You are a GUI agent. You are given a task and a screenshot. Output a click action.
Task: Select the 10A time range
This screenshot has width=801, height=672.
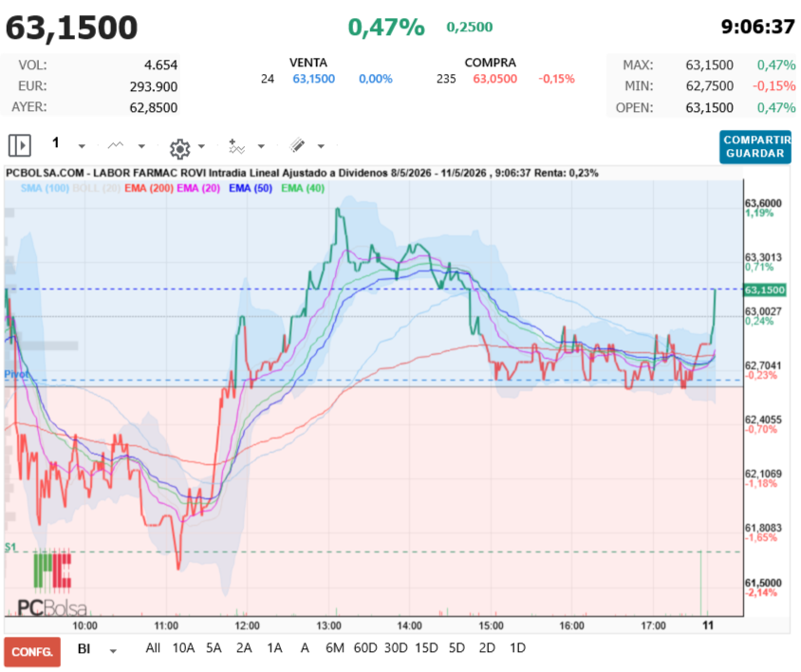[183, 648]
